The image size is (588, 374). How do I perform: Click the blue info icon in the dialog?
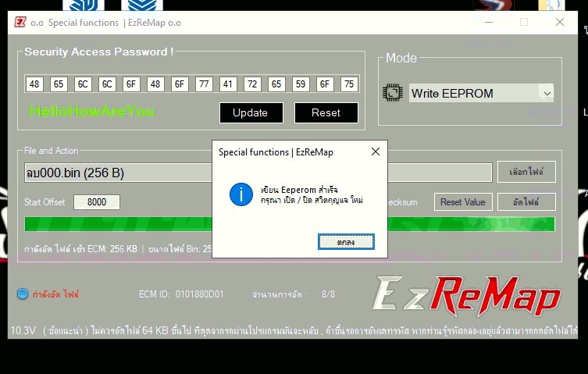click(x=241, y=194)
